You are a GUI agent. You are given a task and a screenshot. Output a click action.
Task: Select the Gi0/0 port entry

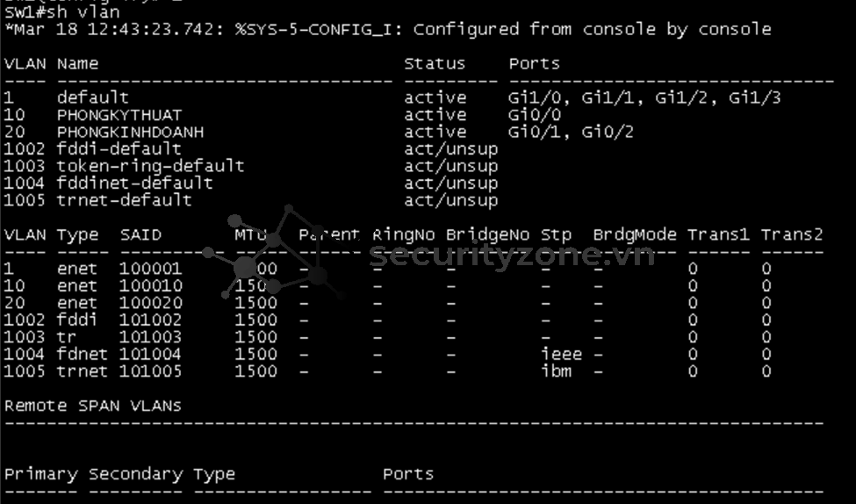tap(535, 115)
